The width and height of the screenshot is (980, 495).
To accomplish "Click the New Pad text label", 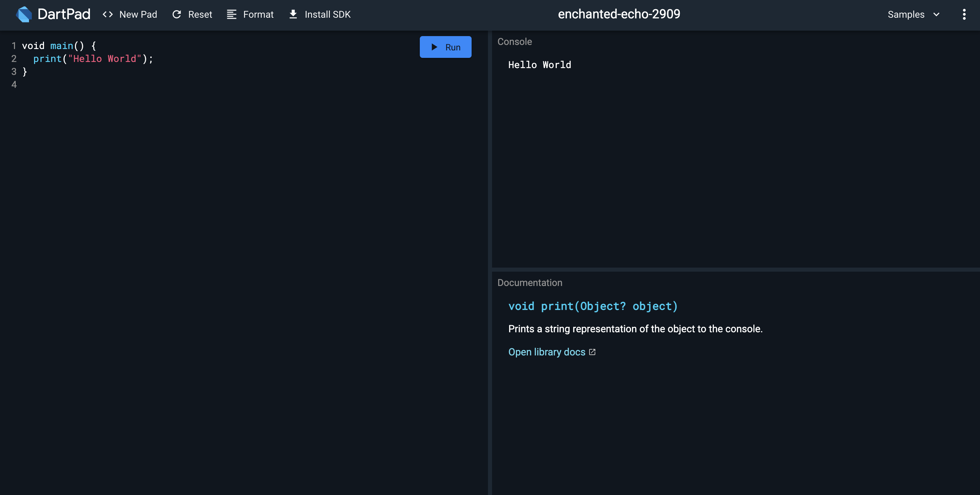I will pyautogui.click(x=138, y=14).
